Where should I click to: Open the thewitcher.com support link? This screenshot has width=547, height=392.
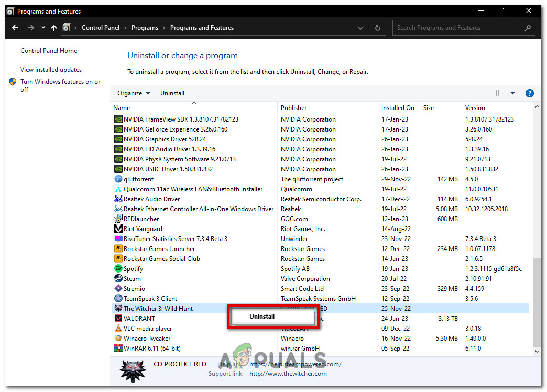click(288, 374)
